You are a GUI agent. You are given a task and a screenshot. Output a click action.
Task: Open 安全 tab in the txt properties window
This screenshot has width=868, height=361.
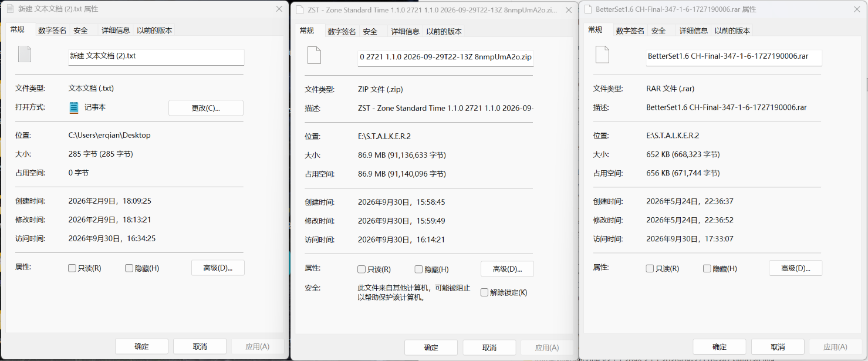click(81, 31)
